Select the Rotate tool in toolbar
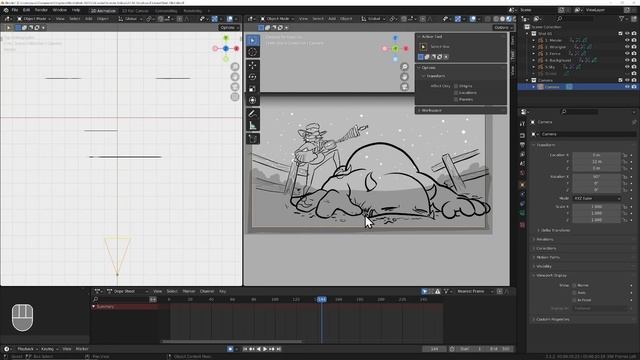The width and height of the screenshot is (640, 360). (x=253, y=77)
